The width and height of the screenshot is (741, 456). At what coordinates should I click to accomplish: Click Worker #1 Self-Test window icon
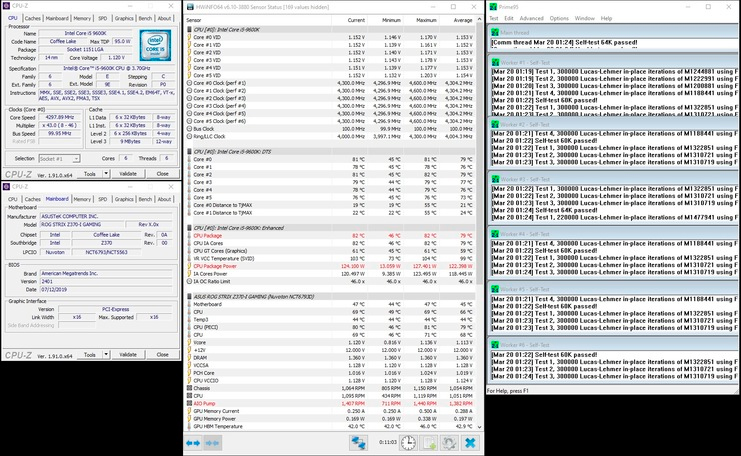click(495, 62)
